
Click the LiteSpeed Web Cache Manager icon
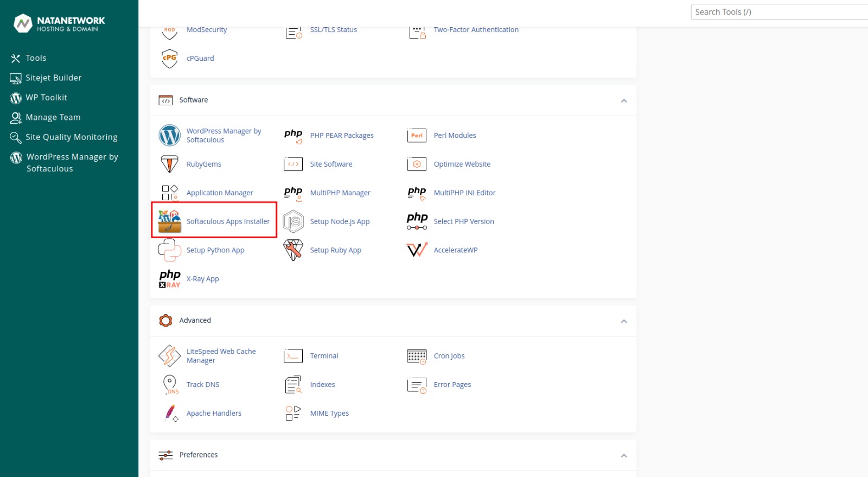169,356
